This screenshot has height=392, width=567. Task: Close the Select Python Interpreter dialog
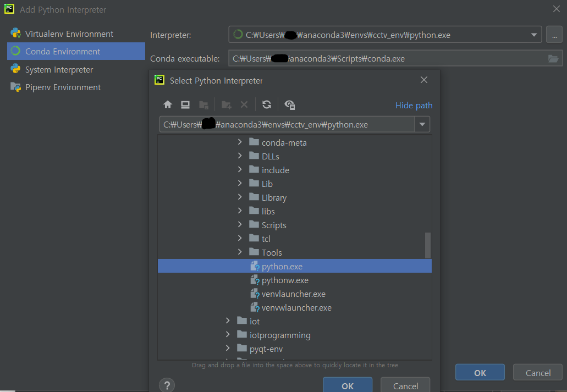[x=424, y=80]
